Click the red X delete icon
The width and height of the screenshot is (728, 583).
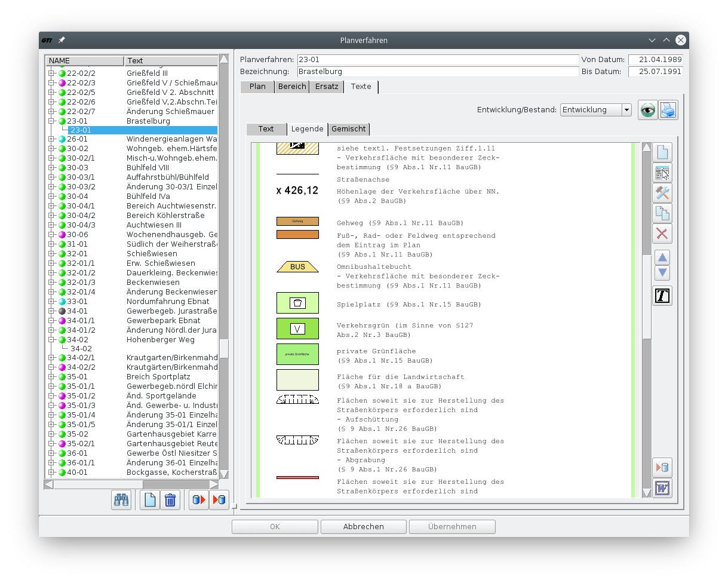click(x=662, y=234)
